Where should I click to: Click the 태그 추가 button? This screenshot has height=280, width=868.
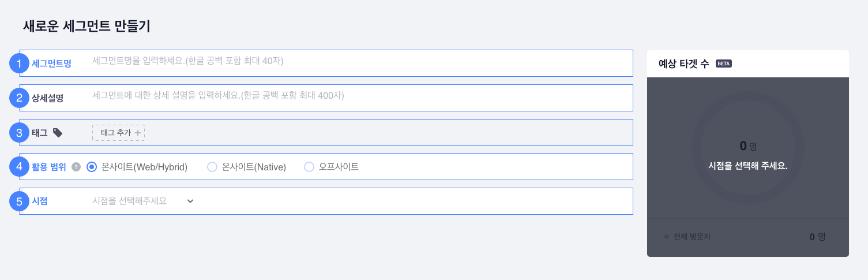click(x=118, y=133)
